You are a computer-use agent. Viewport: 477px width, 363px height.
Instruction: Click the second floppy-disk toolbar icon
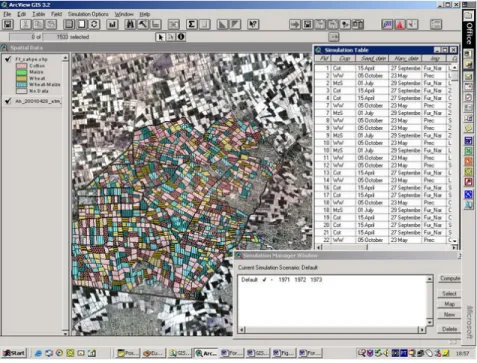point(307,24)
